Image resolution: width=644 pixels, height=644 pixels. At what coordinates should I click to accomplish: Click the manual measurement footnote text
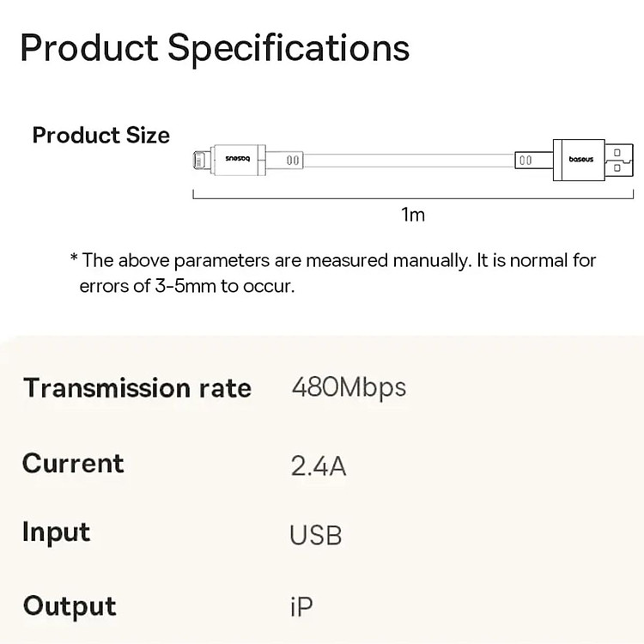point(338,260)
